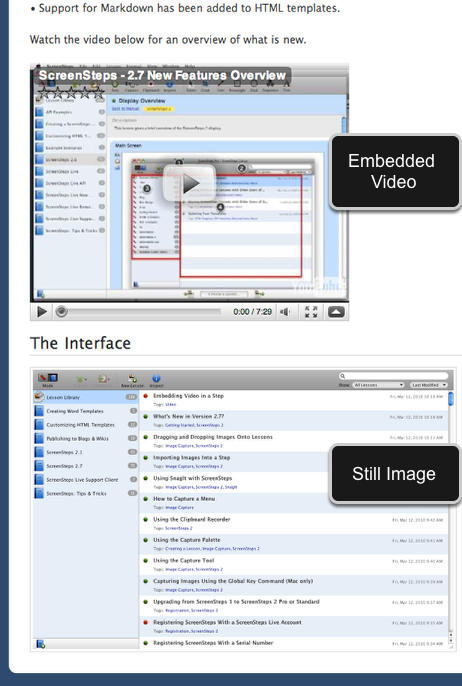Rate the video with the fifth star
This screenshot has height=686, width=462.
99,93
